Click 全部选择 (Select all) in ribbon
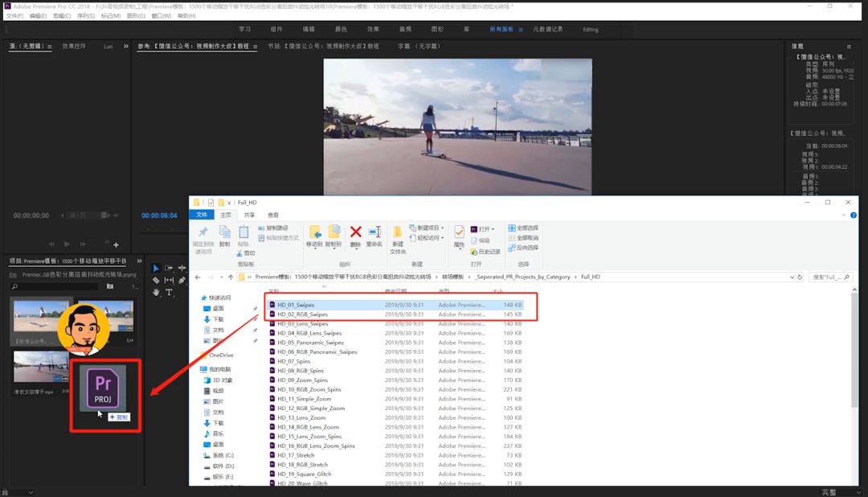Screen dimensions: 868x497 (523, 228)
